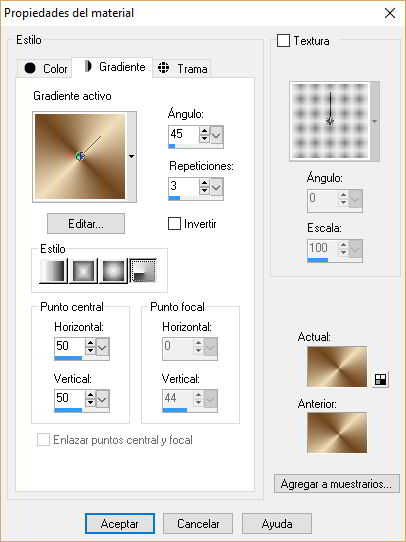Select the radial gradient style icon
The height and width of the screenshot is (542, 406).
(x=143, y=271)
